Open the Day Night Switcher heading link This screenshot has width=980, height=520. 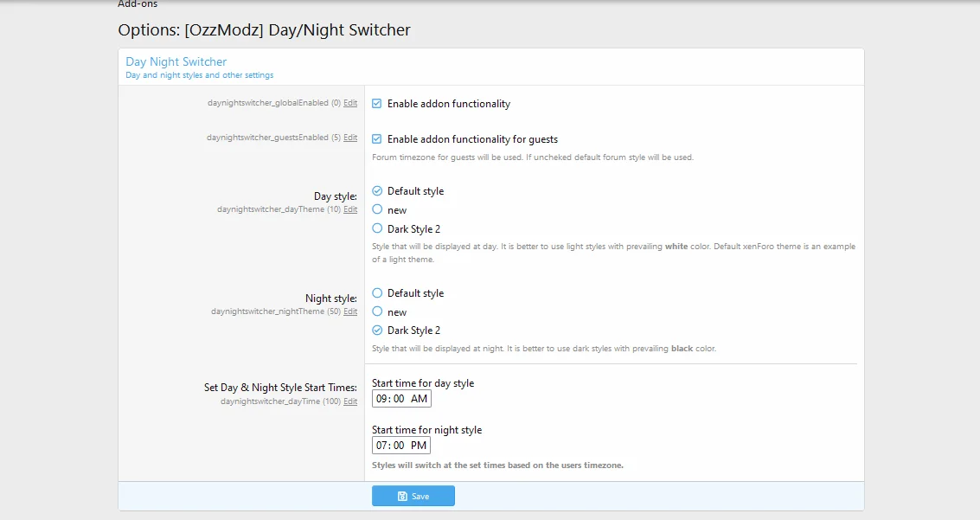[176, 61]
